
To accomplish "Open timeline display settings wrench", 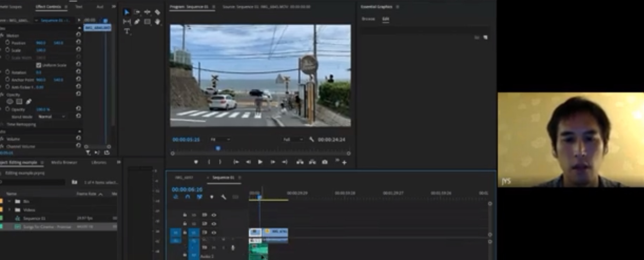I will click(x=223, y=197).
